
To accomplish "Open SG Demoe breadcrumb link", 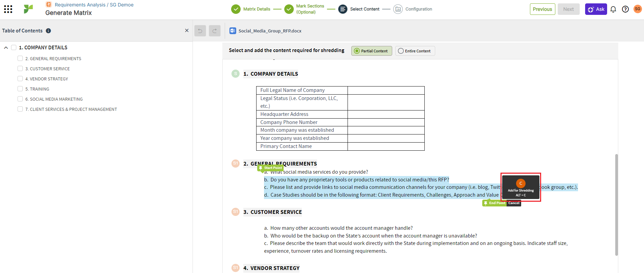I will click(121, 5).
